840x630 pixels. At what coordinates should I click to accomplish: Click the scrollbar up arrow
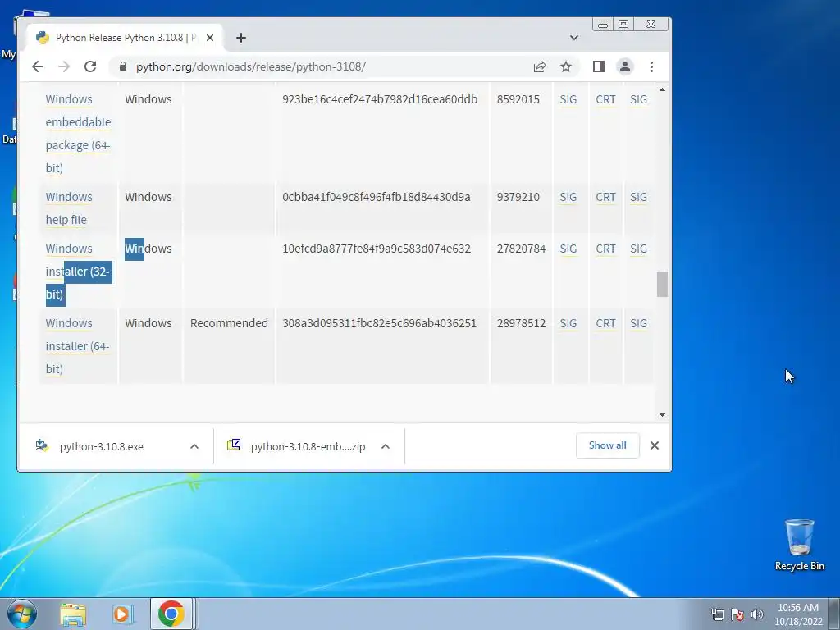point(662,89)
